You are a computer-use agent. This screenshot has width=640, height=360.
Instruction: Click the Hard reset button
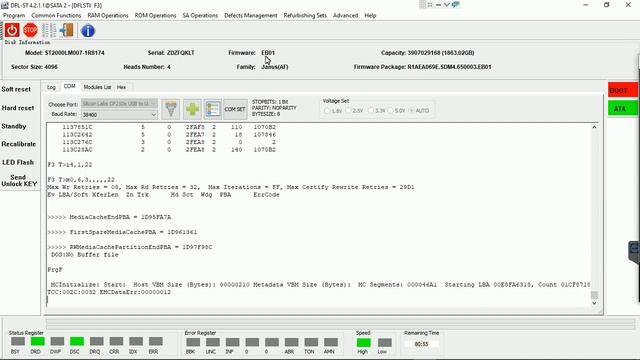[x=18, y=108]
